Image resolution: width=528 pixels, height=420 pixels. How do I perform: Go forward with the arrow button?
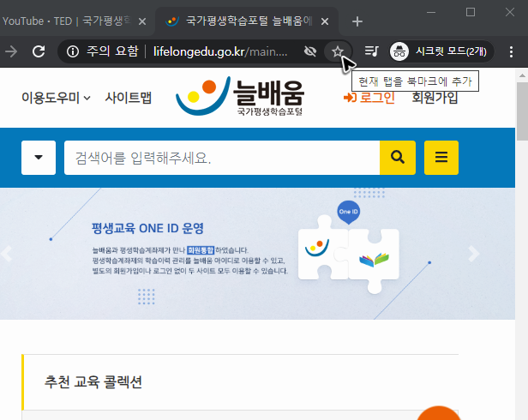click(11, 51)
